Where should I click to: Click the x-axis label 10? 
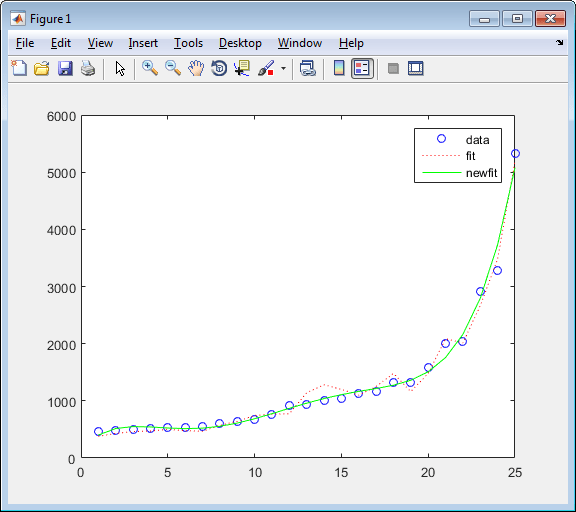point(255,472)
